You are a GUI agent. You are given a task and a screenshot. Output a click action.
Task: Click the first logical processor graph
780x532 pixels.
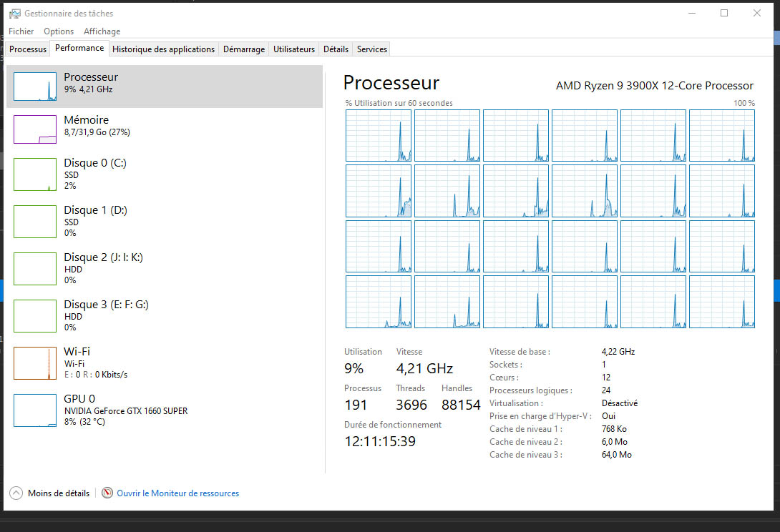pyautogui.click(x=379, y=136)
